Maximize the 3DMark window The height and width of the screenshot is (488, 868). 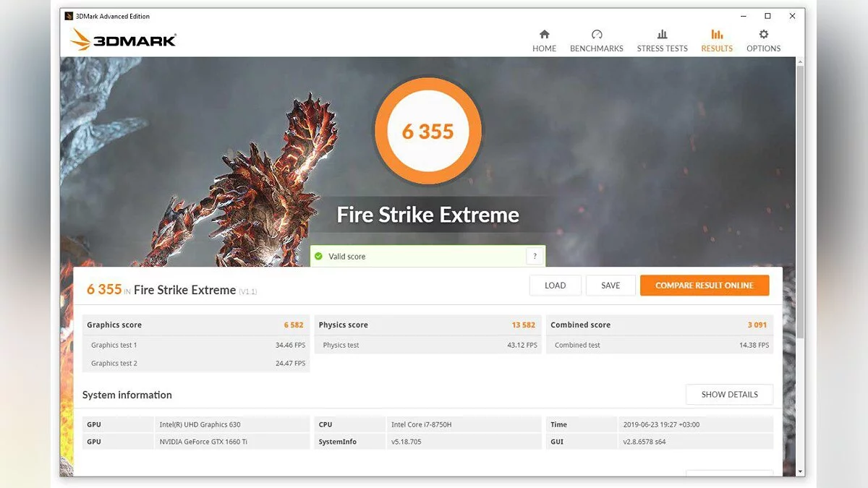pyautogui.click(x=767, y=16)
